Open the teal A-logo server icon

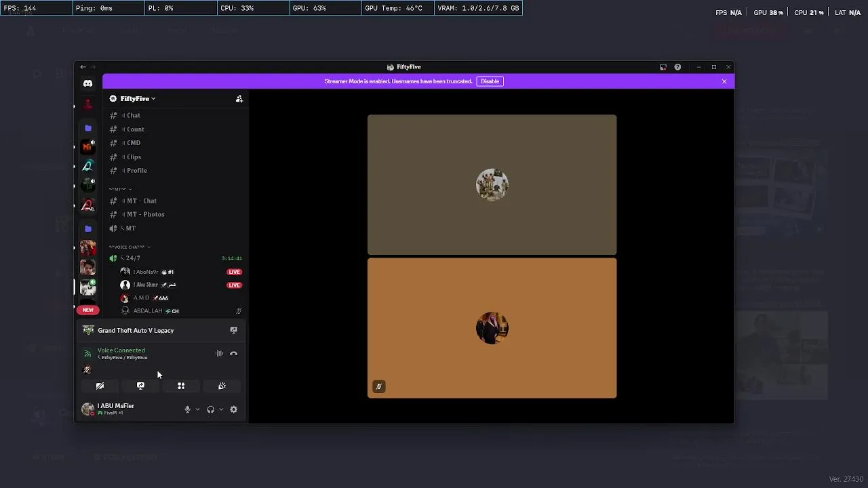pos(87,166)
